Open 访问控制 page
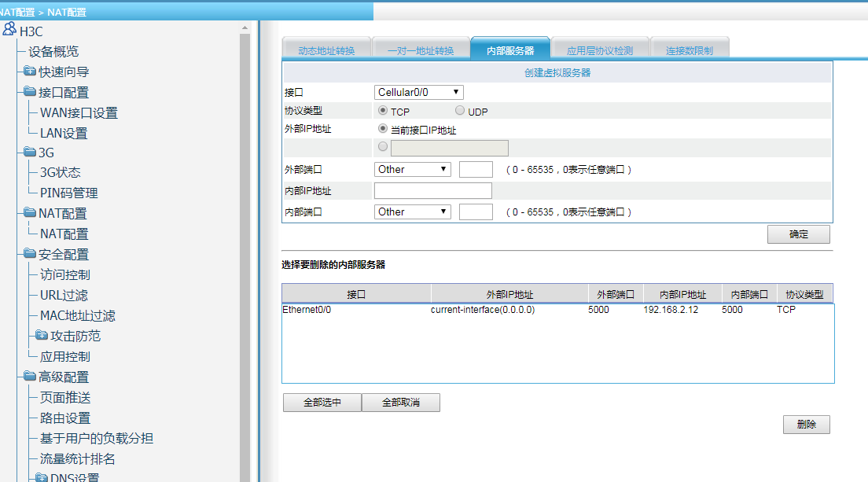This screenshot has width=868, height=482. [64, 274]
